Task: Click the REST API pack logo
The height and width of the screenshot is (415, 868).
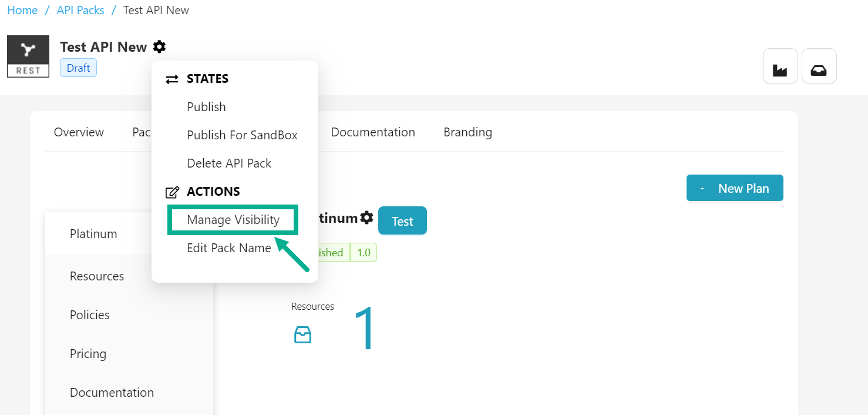Action: click(28, 56)
